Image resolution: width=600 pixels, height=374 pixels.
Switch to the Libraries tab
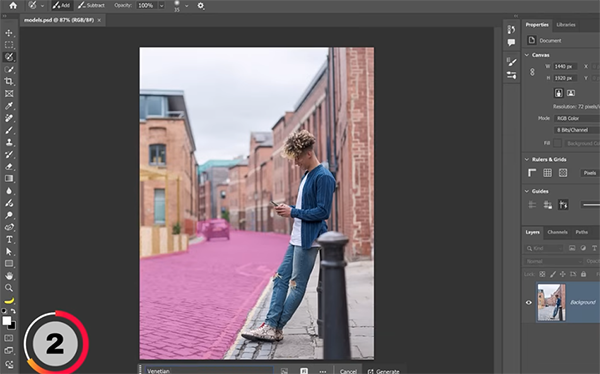point(566,25)
